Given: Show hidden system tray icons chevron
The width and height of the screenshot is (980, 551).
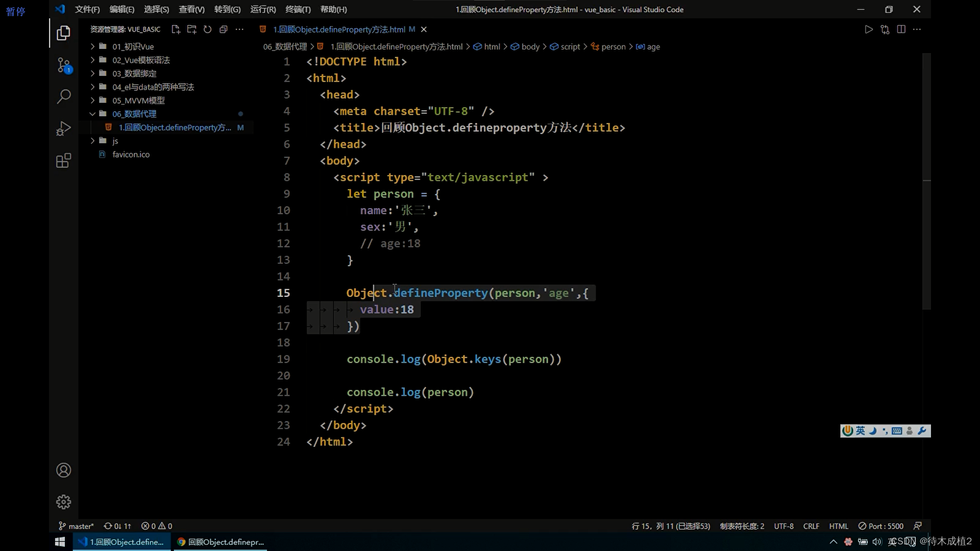Looking at the screenshot, I should point(834,542).
